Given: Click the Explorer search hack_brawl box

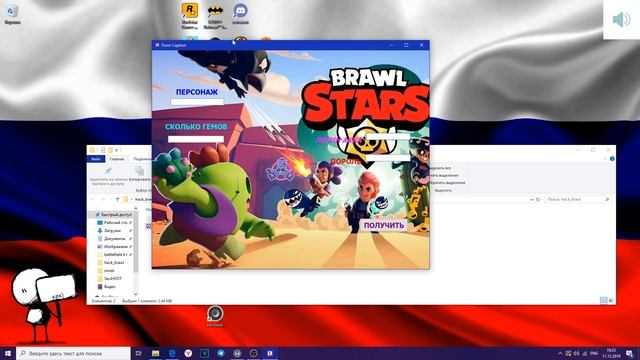Looking at the screenshot, I should (x=577, y=199).
